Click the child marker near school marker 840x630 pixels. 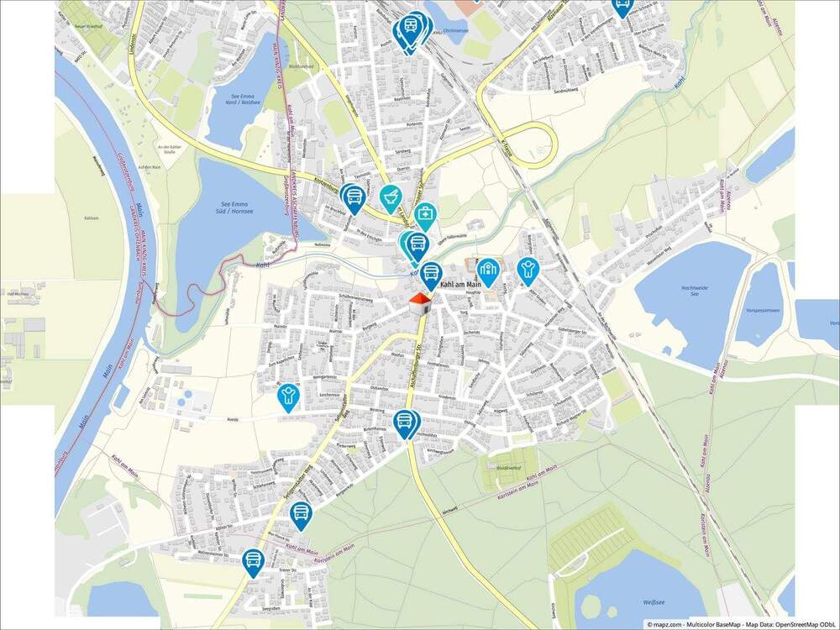[x=528, y=270]
